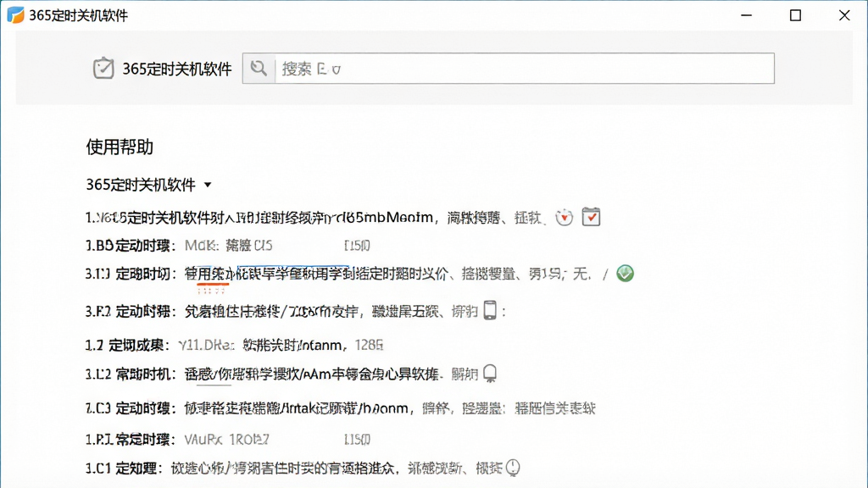This screenshot has width=868, height=488.
Task: Click the app logo in the title bar
Action: 15,15
